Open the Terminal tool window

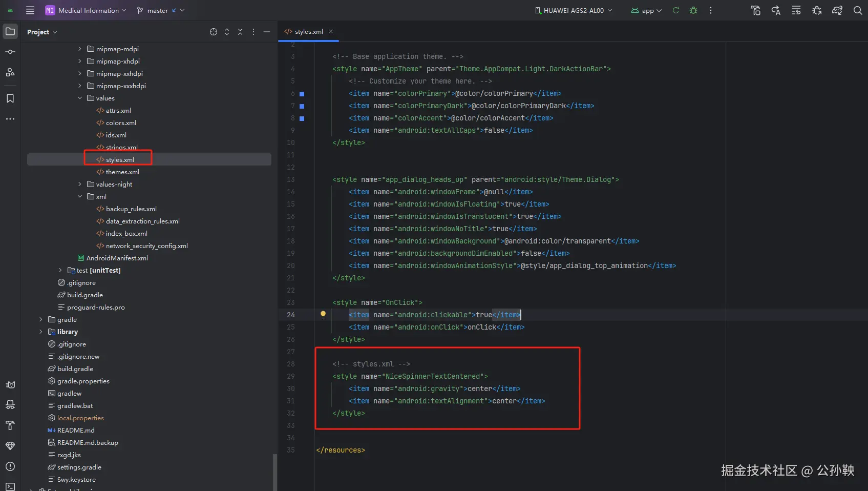pyautogui.click(x=10, y=486)
